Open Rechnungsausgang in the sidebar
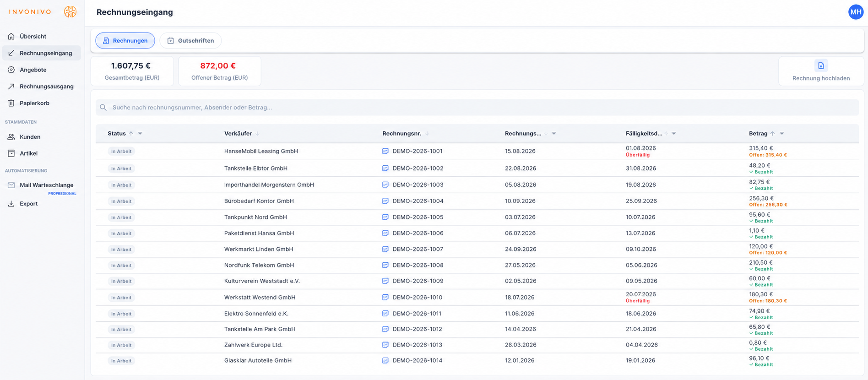Image resolution: width=868 pixels, height=380 pixels. (x=41, y=87)
